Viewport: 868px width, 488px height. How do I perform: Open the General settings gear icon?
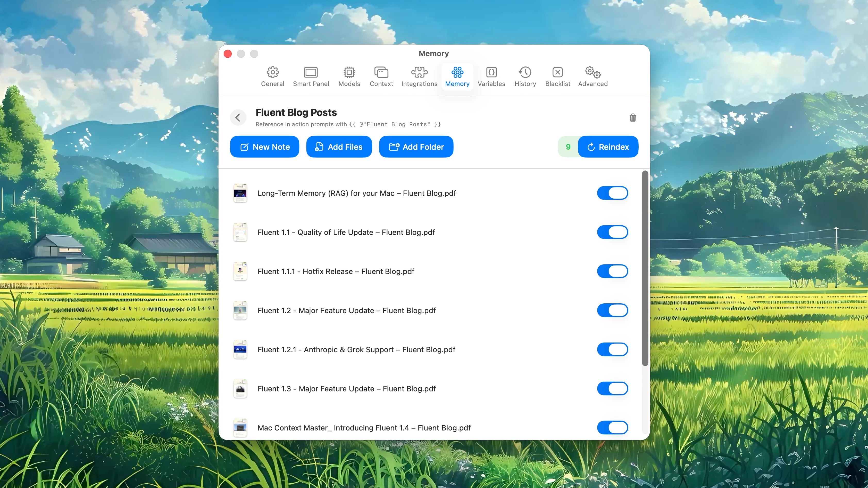(273, 72)
